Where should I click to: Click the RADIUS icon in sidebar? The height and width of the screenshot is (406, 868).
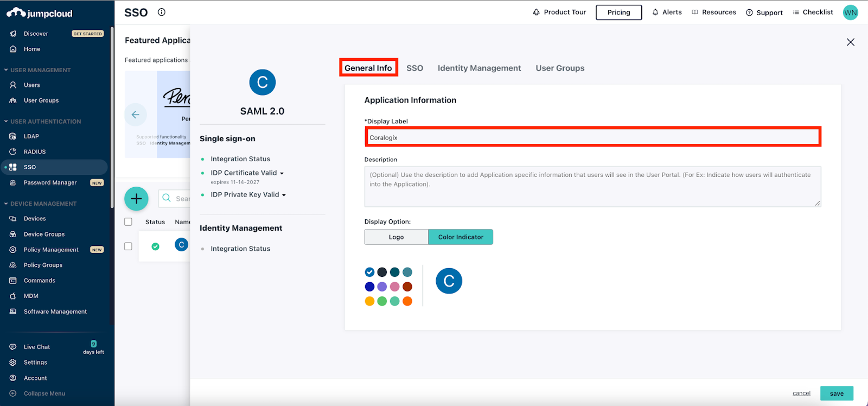(13, 151)
